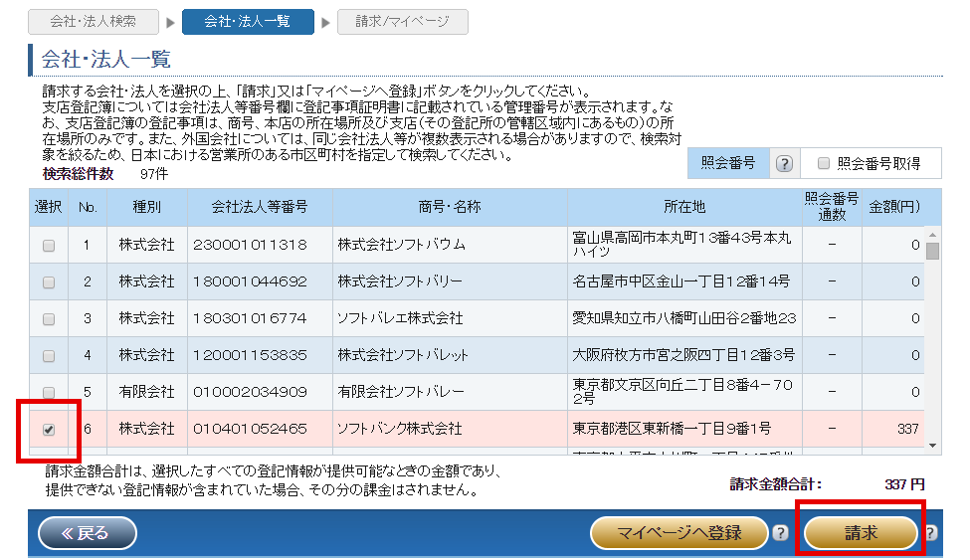970x560 pixels.
Task: Click the name 有限会社ソフトバレー
Action: (x=401, y=392)
